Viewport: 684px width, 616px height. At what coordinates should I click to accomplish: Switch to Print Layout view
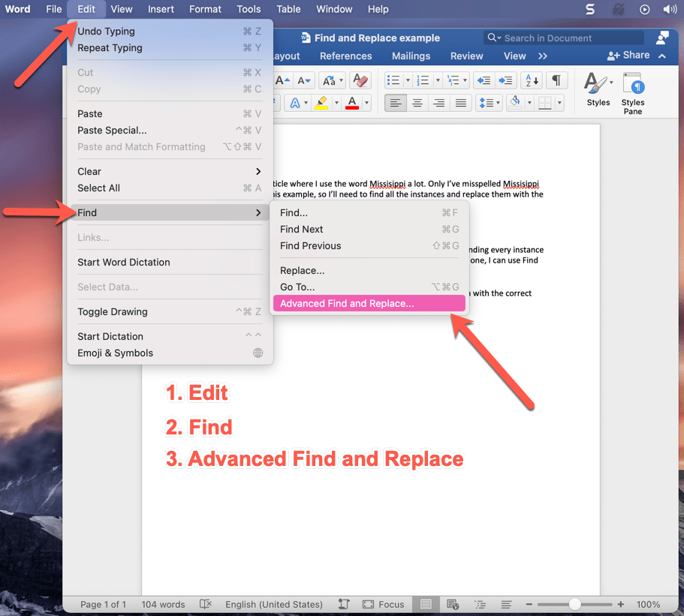click(x=426, y=604)
